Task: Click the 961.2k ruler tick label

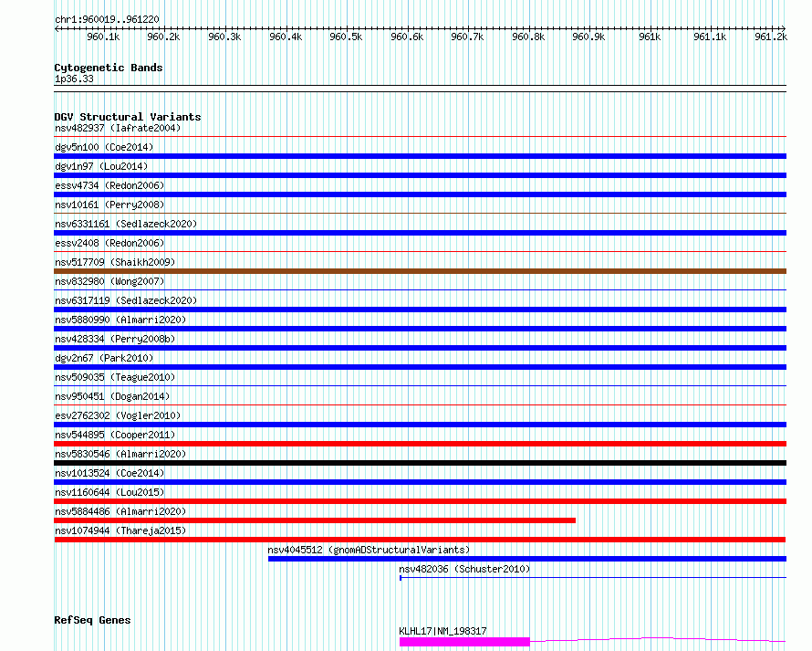Action: (771, 37)
